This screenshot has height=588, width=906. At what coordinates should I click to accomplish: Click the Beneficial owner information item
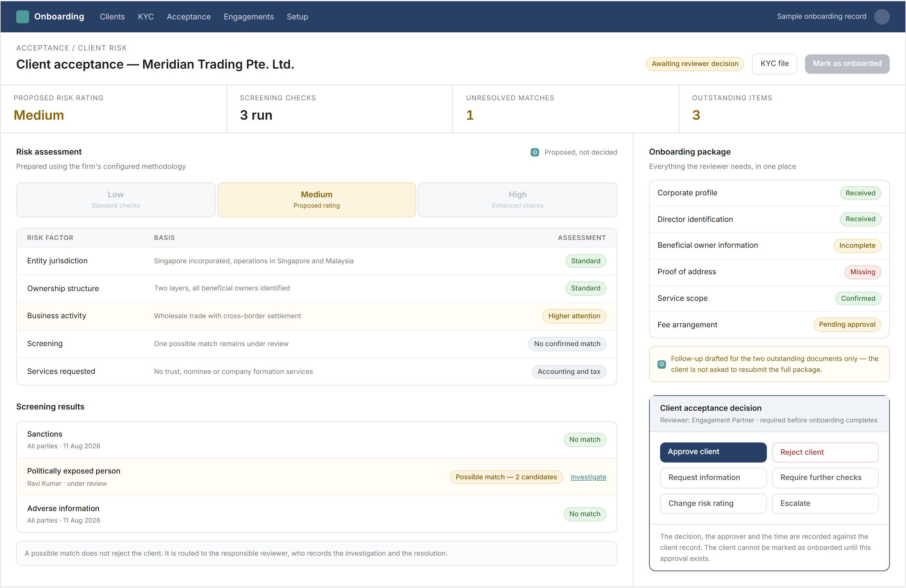tap(769, 245)
